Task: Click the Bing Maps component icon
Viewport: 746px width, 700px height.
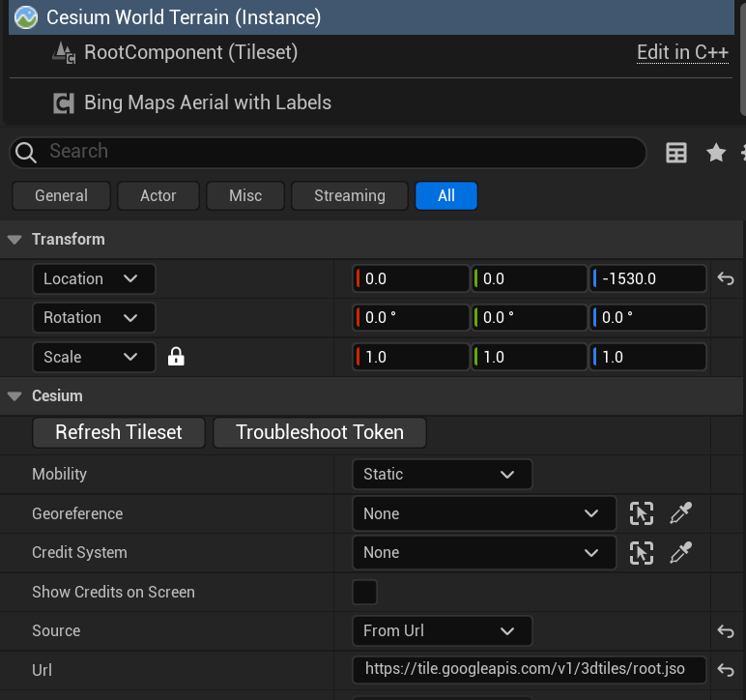Action: coord(64,103)
